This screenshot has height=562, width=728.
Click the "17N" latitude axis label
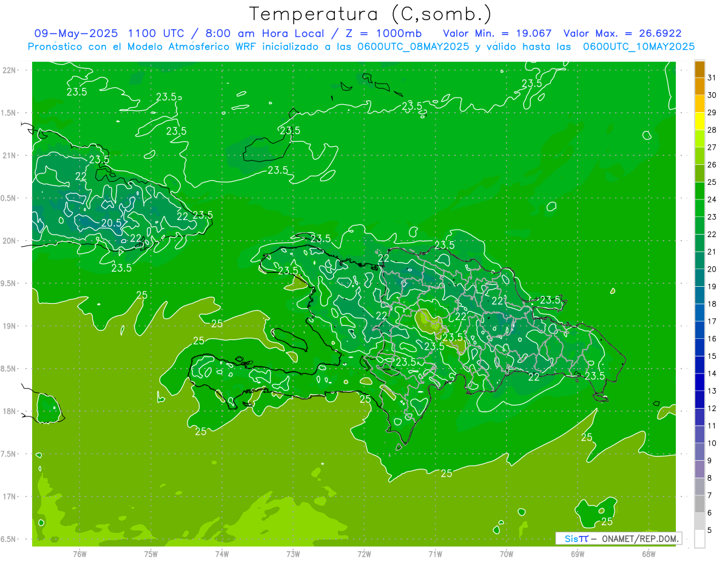pos(10,497)
